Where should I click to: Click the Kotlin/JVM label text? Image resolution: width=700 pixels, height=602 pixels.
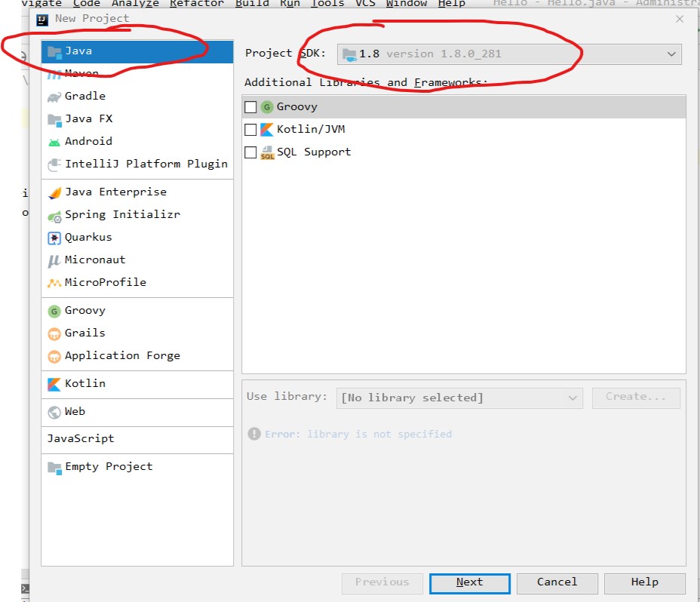(311, 130)
